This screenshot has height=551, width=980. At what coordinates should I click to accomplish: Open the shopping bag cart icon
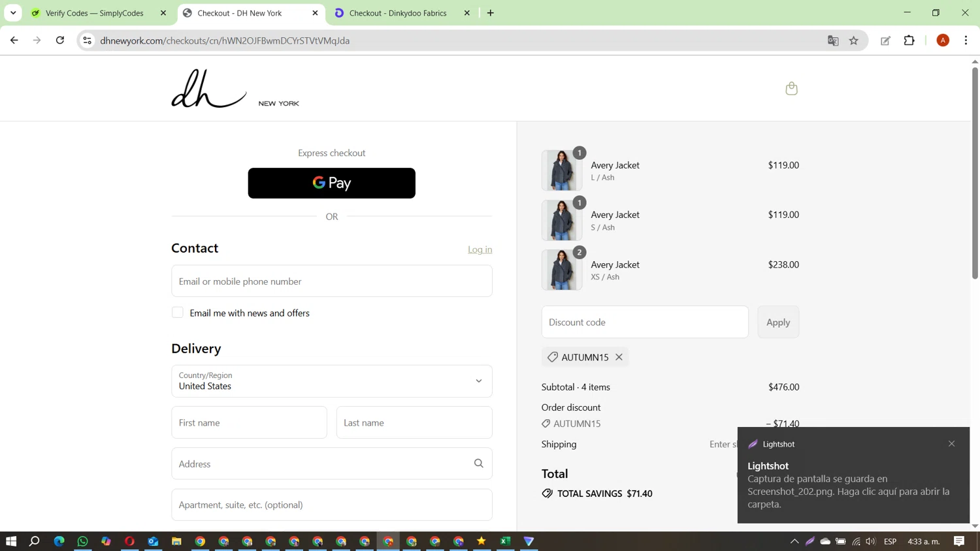click(791, 88)
